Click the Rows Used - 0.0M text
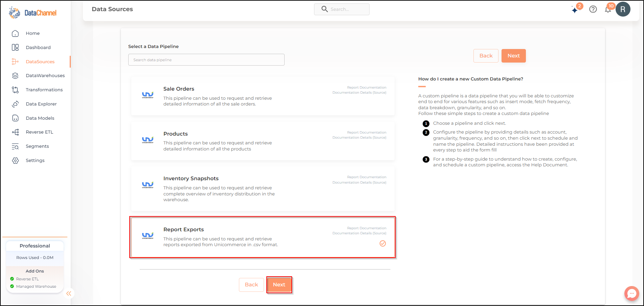The image size is (644, 306). [35, 258]
